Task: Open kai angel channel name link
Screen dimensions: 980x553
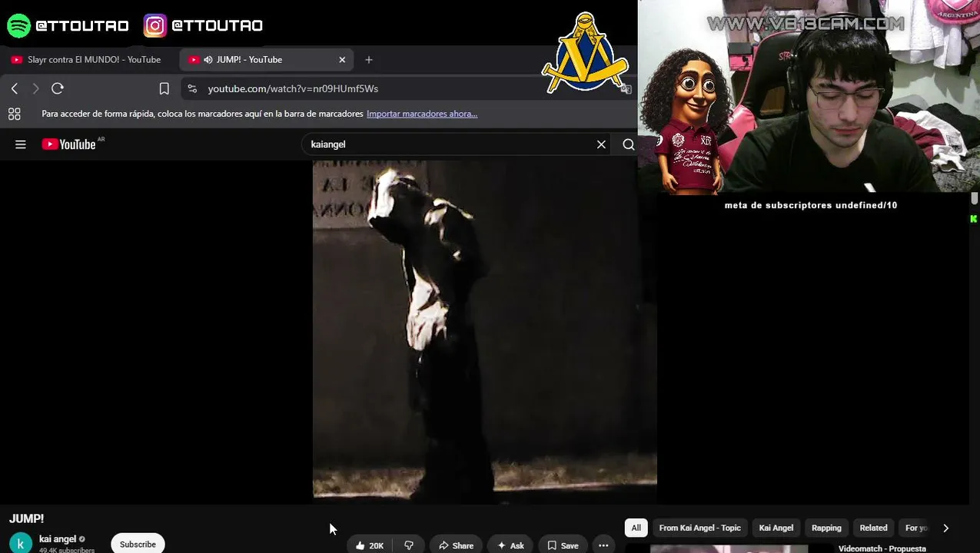Action: 58,539
